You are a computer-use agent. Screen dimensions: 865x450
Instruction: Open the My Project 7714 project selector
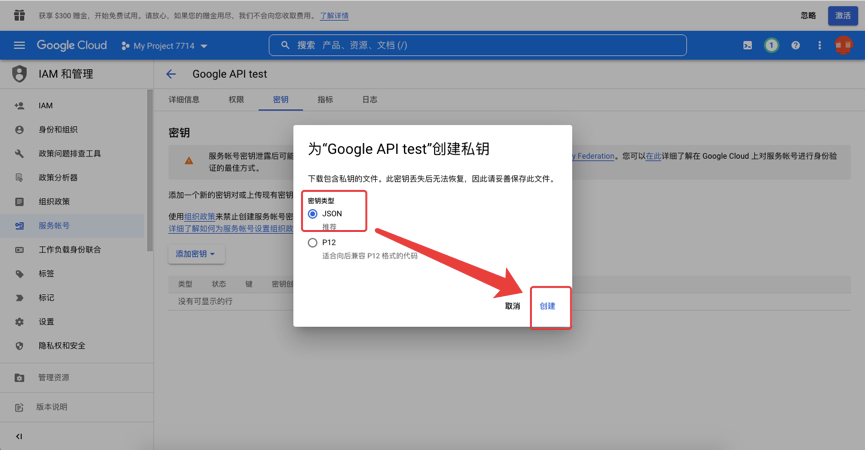pos(164,46)
